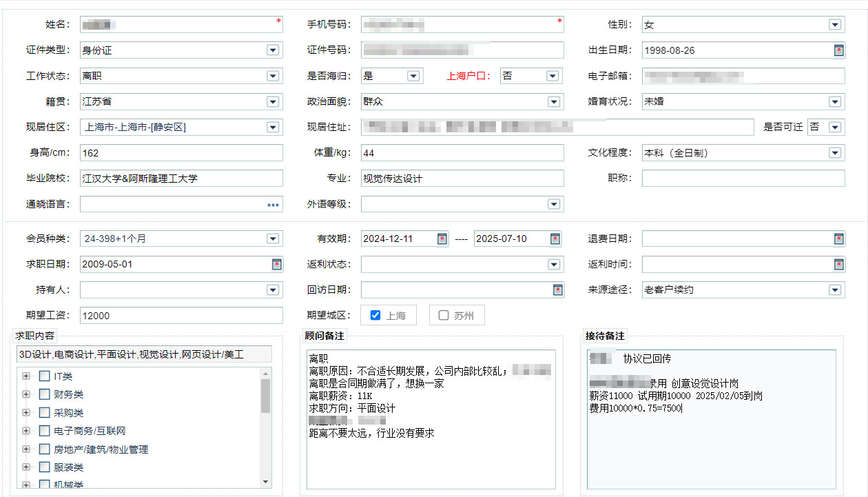Image resolution: width=868 pixels, height=497 pixels.
Task: Expand the 电子商务/互联网 tree node
Action: (x=26, y=431)
